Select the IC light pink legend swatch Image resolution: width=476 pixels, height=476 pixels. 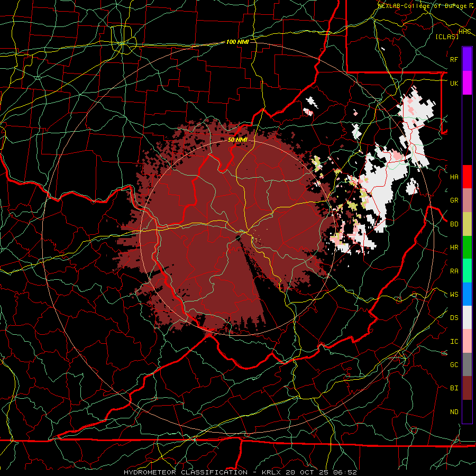467,341
